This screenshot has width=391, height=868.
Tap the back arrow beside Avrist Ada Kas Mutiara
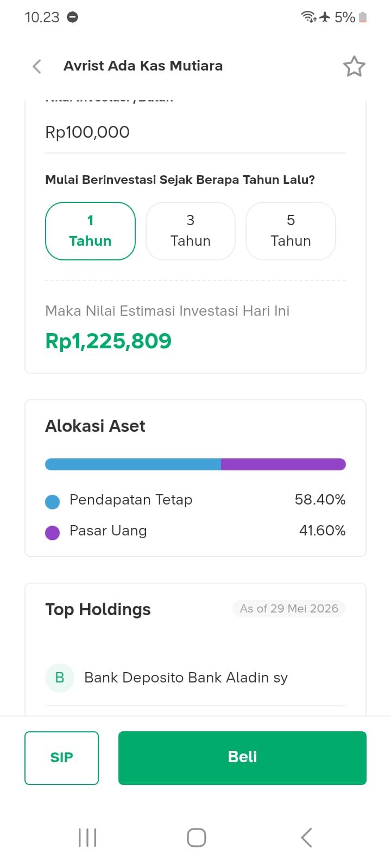coord(37,66)
